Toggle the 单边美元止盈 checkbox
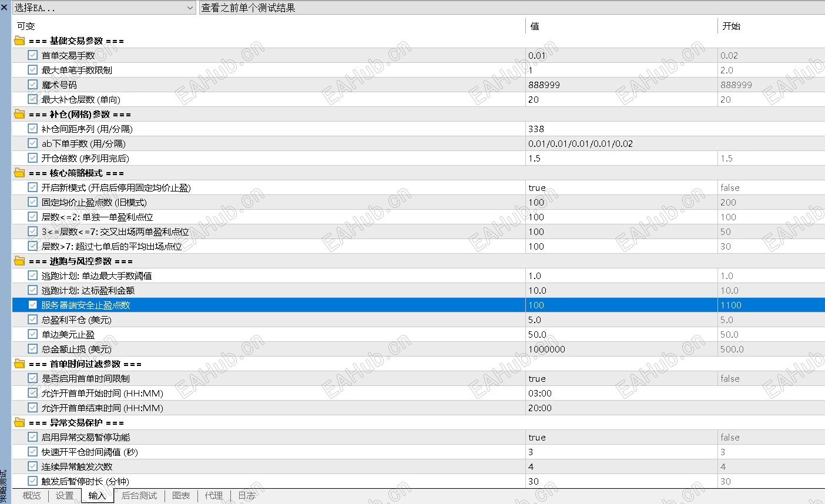Viewport: 825px width, 504px height. (33, 334)
